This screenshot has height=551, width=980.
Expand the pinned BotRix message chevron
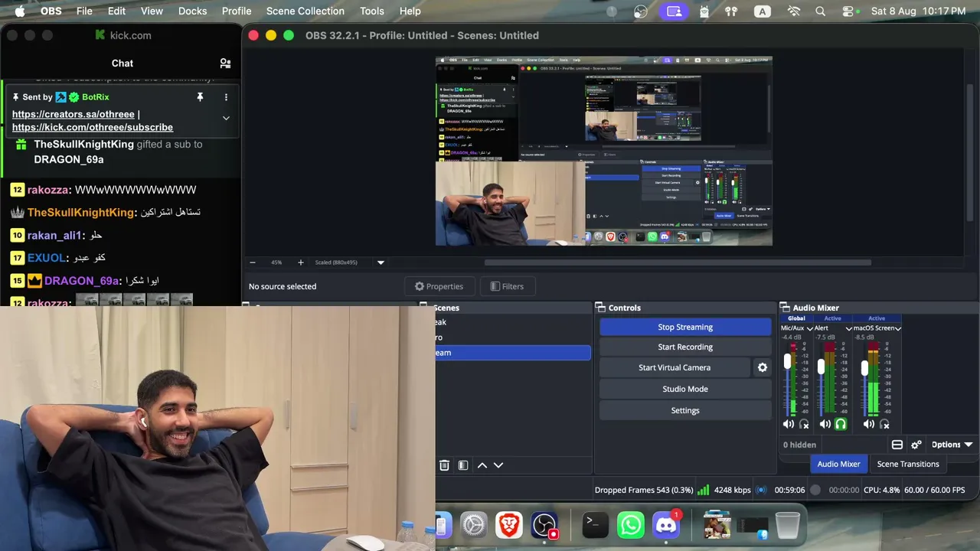[226, 118]
